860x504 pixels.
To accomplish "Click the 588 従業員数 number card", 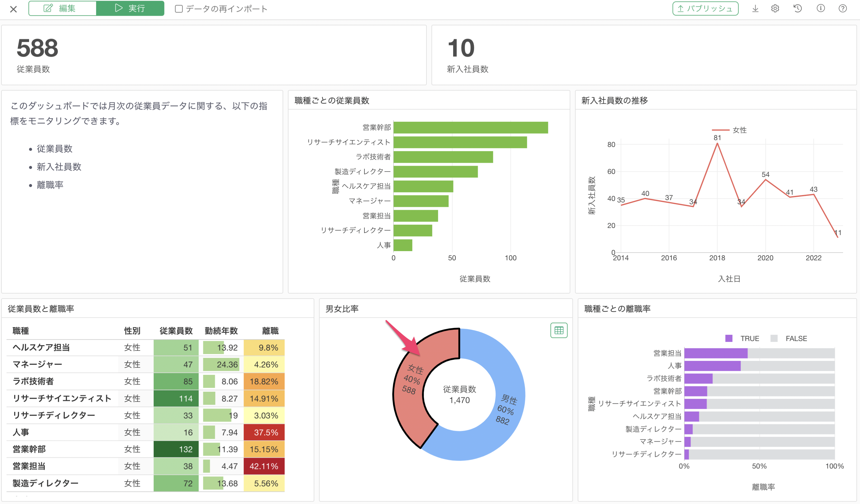I will click(x=37, y=48).
